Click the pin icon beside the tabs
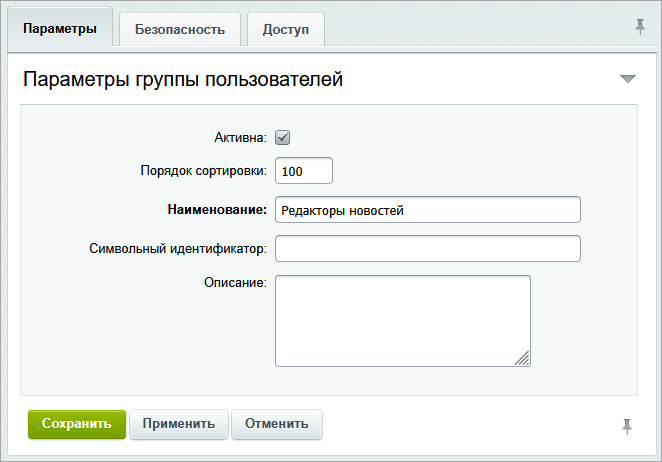The image size is (662, 462). coord(640,27)
